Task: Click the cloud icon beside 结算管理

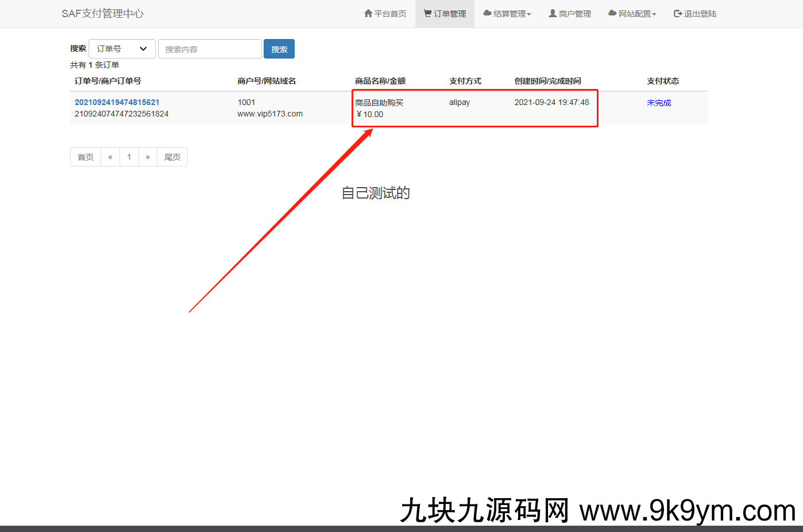Action: [x=487, y=13]
